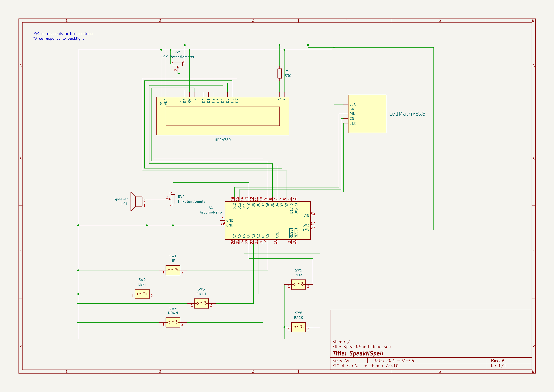554x392 pixels.
Task: Select the HD44780 LCD display component
Action: coord(222,116)
